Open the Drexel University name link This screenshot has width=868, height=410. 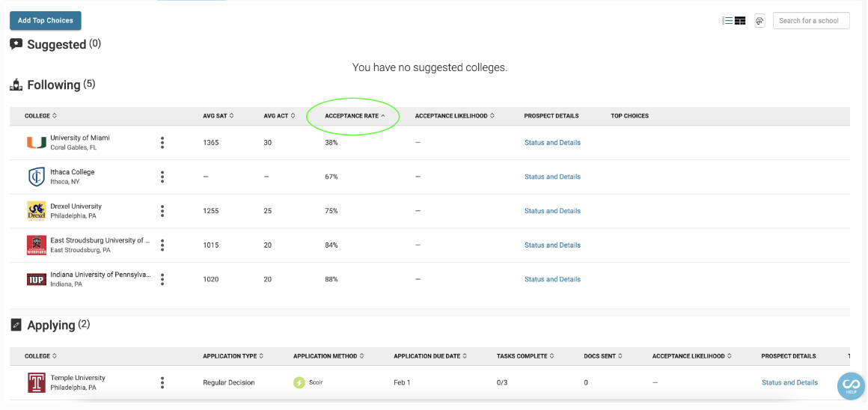point(76,206)
